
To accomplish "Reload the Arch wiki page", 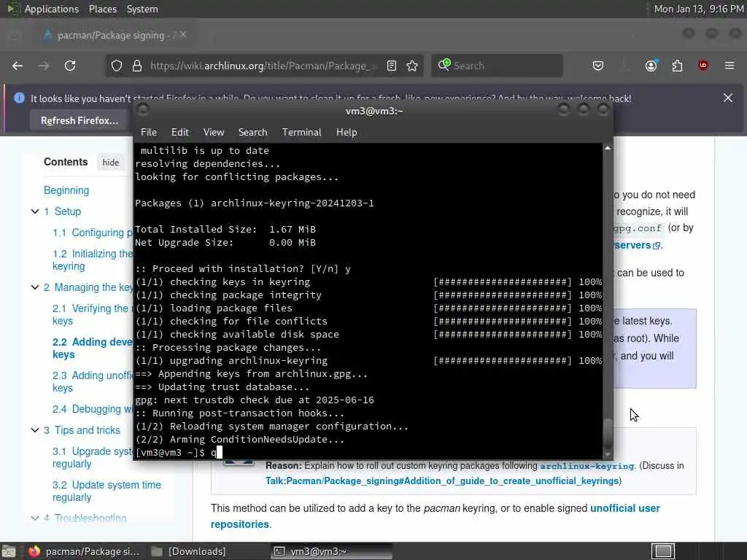I will click(70, 66).
